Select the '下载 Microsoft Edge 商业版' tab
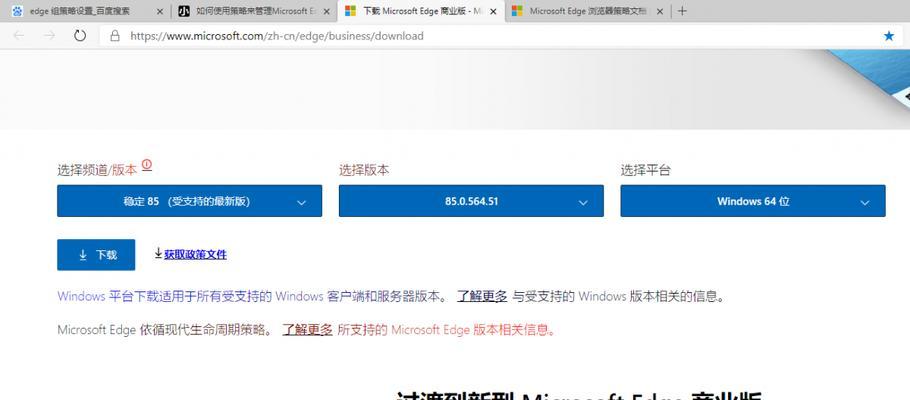The width and height of the screenshot is (910, 400). point(421,11)
